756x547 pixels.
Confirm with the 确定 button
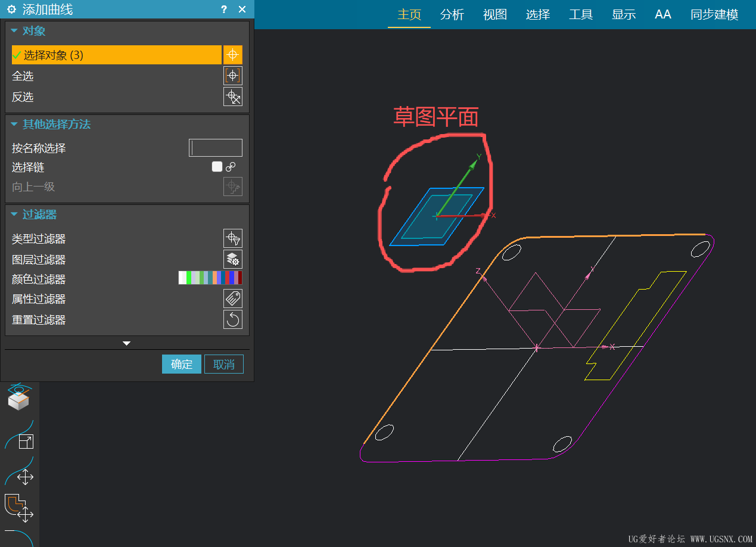pyautogui.click(x=181, y=363)
